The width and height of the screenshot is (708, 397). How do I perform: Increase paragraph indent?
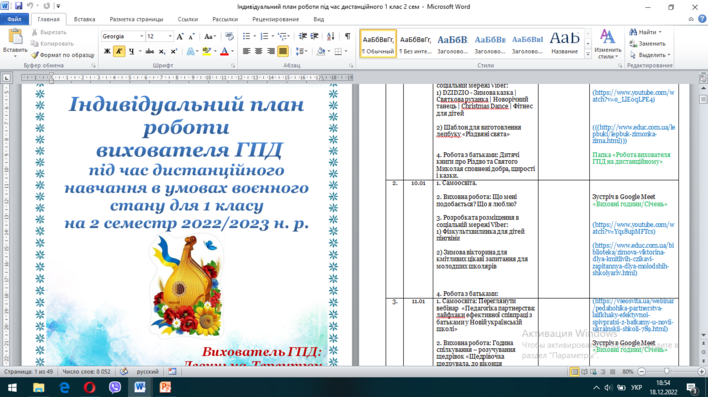pos(314,36)
